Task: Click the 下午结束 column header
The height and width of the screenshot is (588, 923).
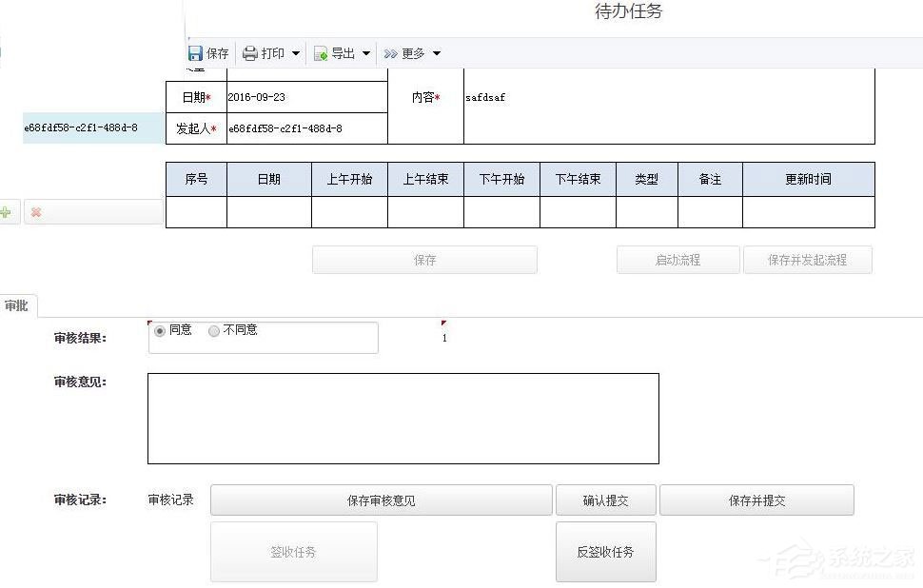Action: click(578, 179)
